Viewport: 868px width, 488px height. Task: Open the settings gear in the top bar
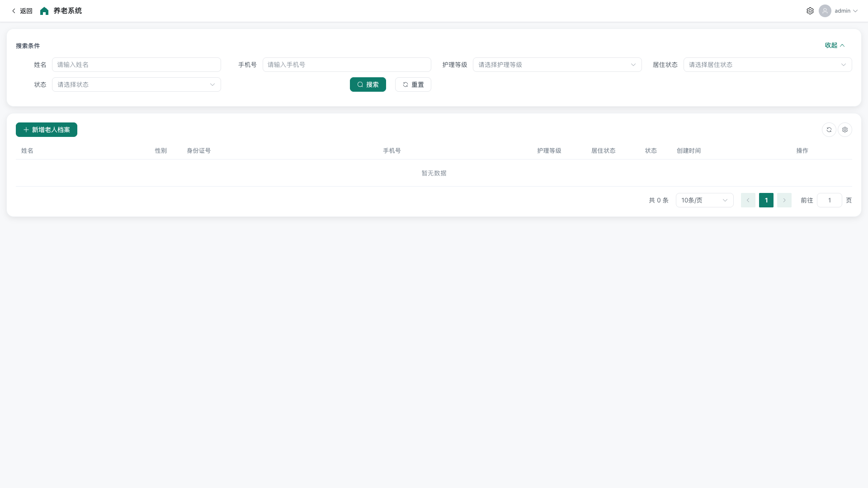tap(810, 10)
